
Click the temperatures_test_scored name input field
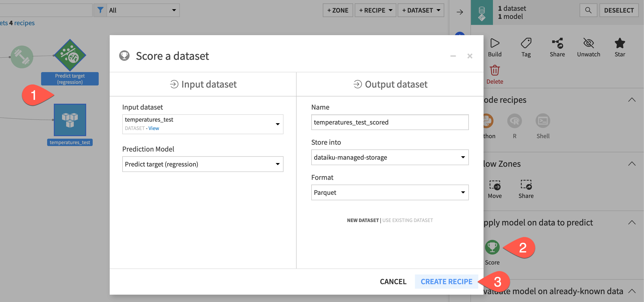pyautogui.click(x=390, y=122)
